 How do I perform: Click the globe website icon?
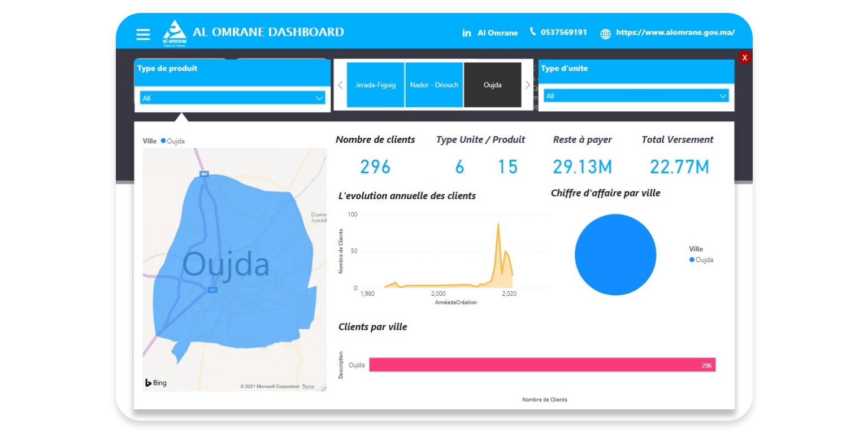(605, 34)
